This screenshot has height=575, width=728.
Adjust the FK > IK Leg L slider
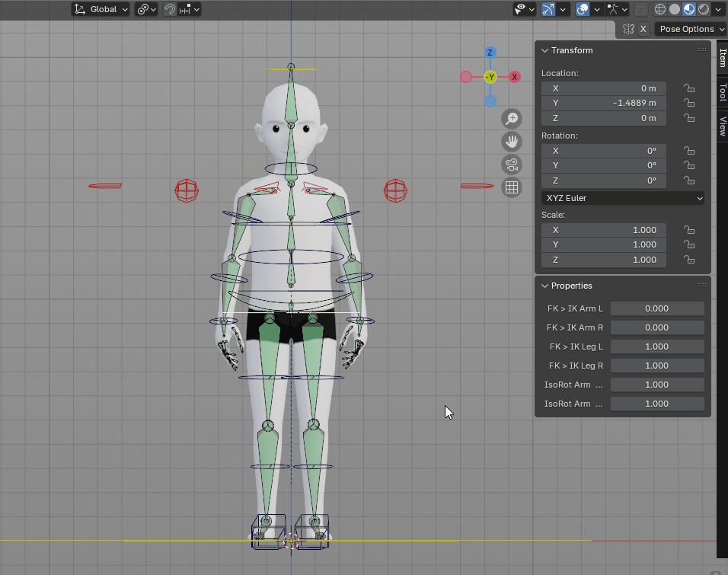tap(656, 347)
